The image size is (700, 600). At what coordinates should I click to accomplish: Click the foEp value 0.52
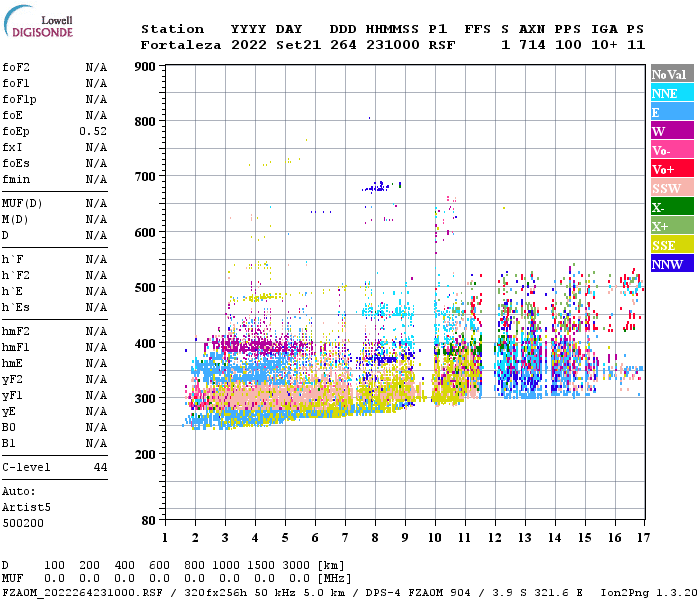point(93,131)
